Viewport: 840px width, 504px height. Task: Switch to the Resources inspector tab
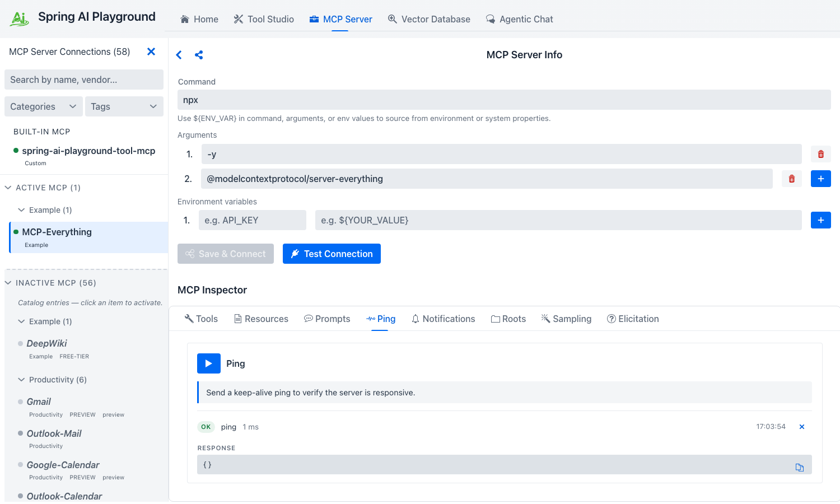[x=261, y=319]
